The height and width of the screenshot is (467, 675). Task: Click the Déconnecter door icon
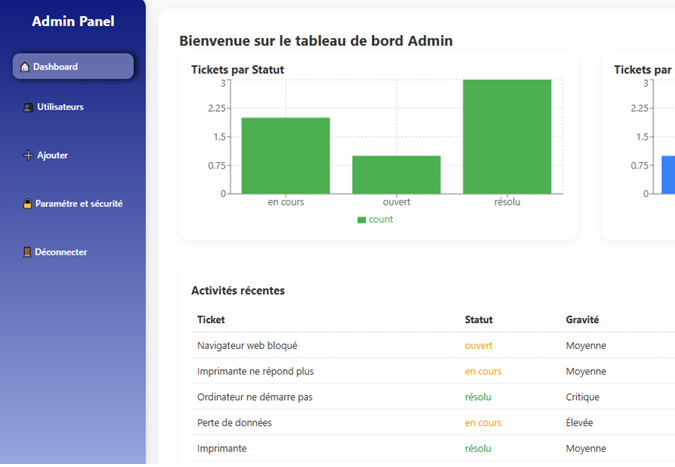pos(27,252)
